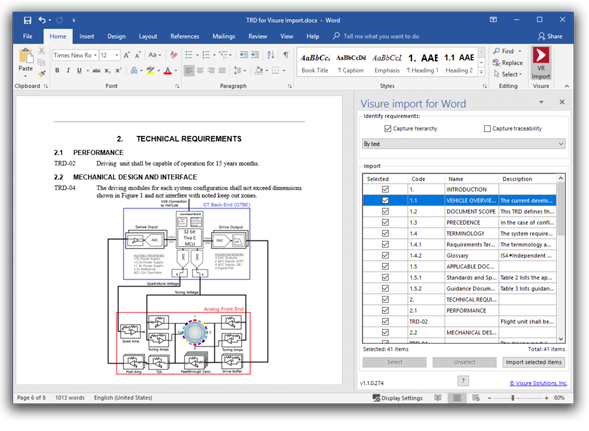Open Visure pane options dropdown arrow
This screenshot has width=589, height=431.
click(x=541, y=102)
